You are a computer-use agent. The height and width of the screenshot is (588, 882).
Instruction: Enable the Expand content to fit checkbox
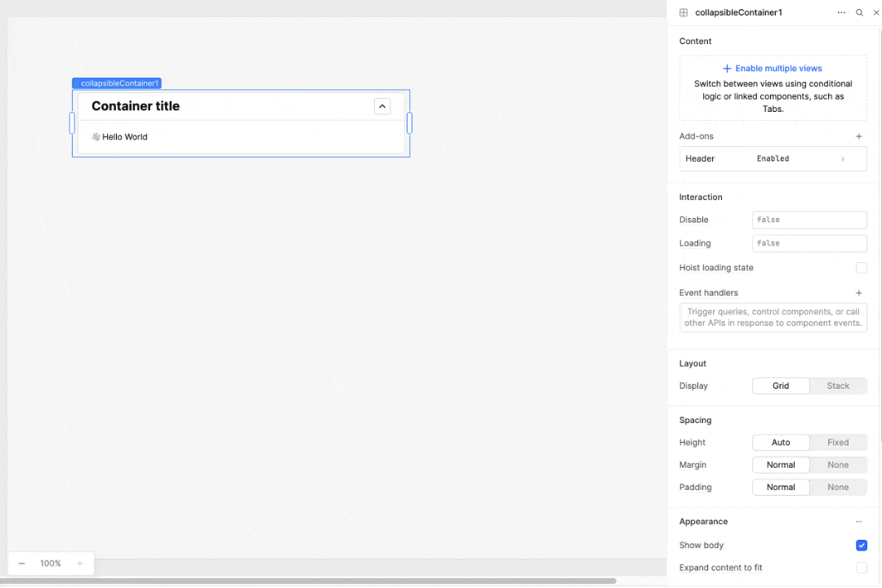862,568
